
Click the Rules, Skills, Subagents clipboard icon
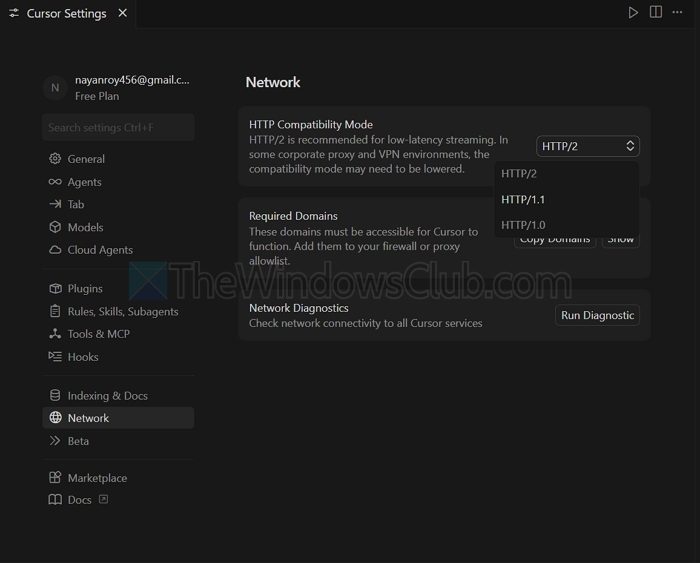tap(55, 311)
